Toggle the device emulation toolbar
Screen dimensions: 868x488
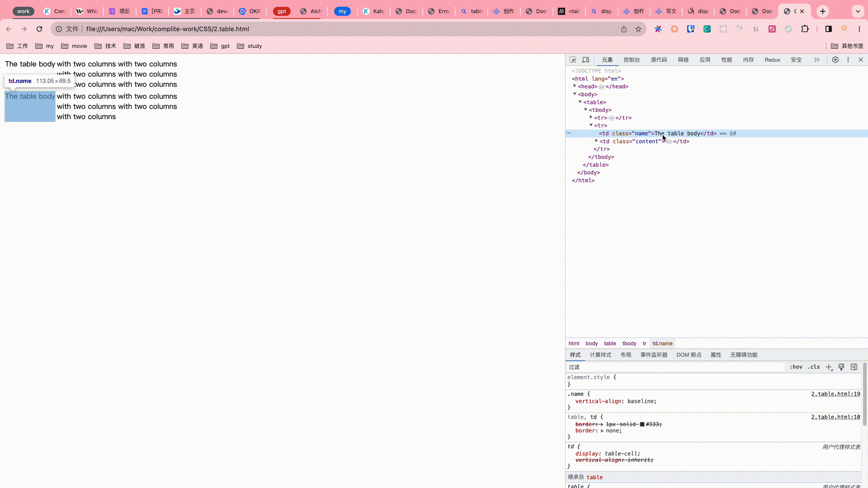(x=585, y=59)
